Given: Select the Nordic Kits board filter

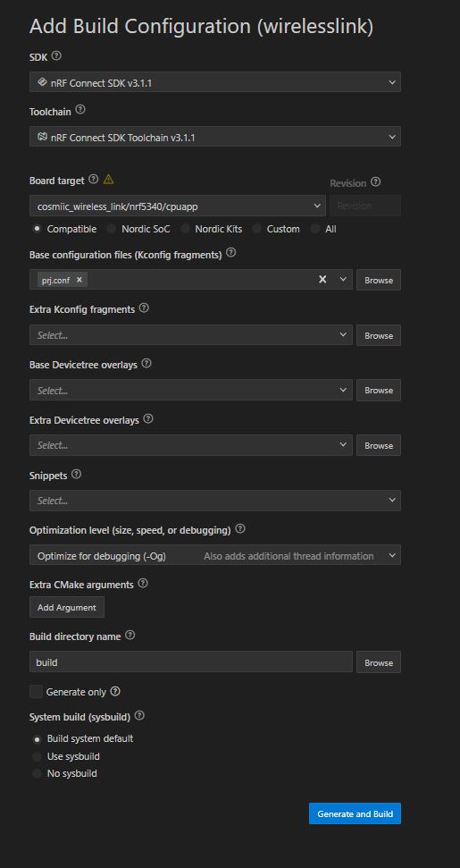Looking at the screenshot, I should coord(185,229).
